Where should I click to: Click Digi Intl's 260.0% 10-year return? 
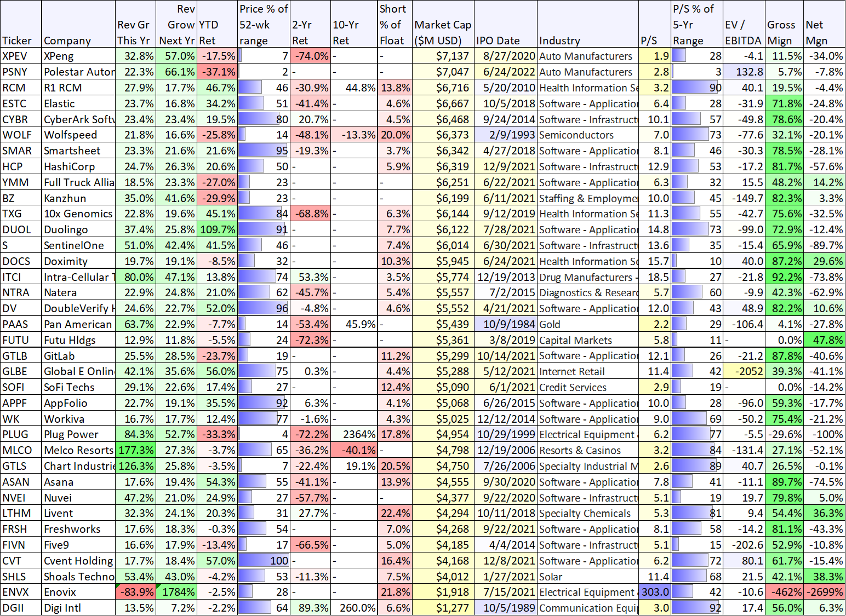pos(354,608)
